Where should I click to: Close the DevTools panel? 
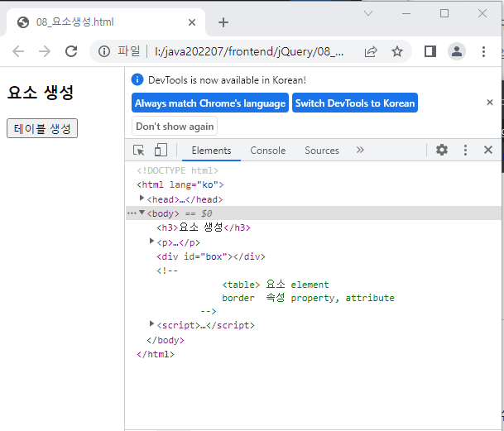coord(488,150)
